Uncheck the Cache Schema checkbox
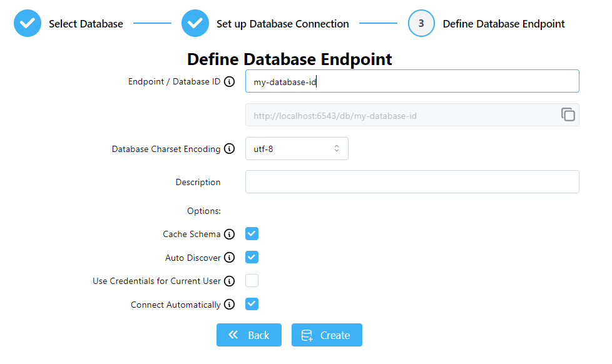612x364 pixels. [252, 234]
